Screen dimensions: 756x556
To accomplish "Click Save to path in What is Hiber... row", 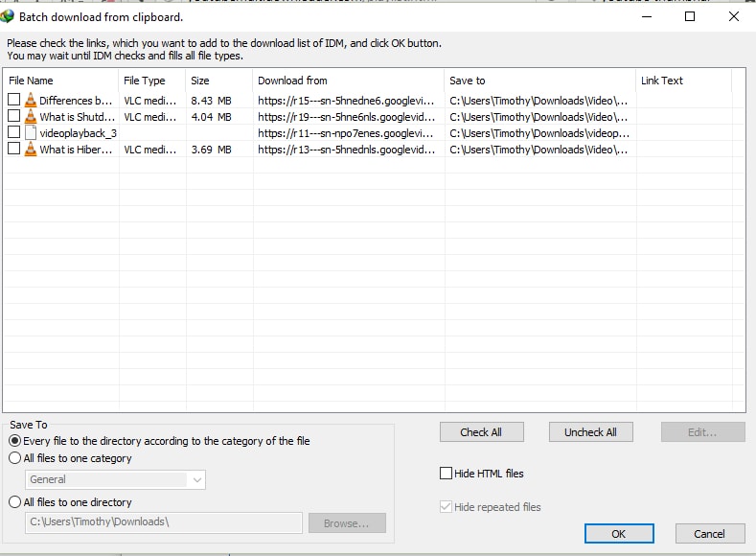I will click(x=538, y=150).
